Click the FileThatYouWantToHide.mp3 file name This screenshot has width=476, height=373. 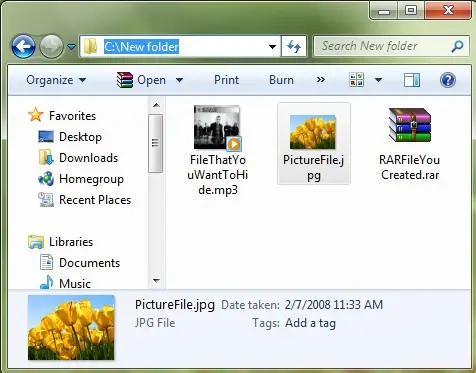click(218, 175)
